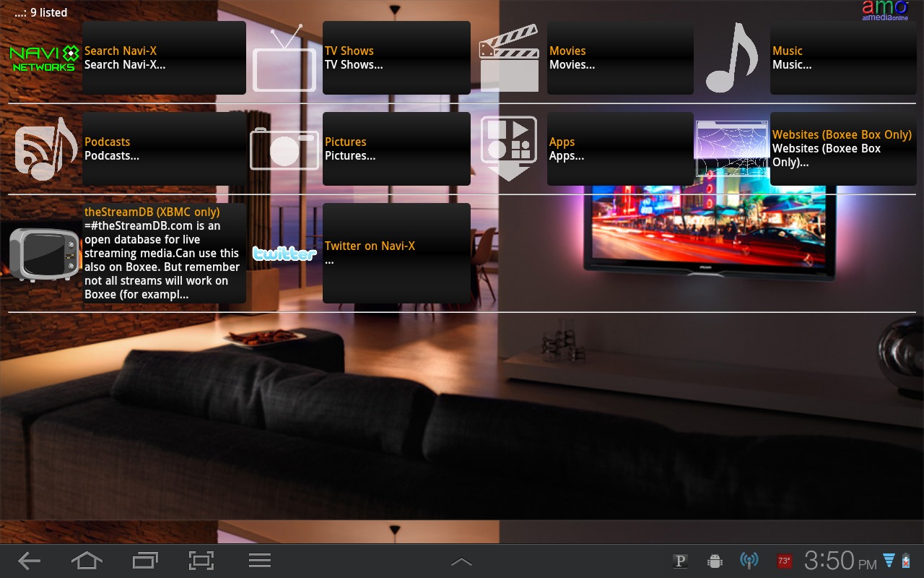Click the Apps download grid icon

(509, 149)
